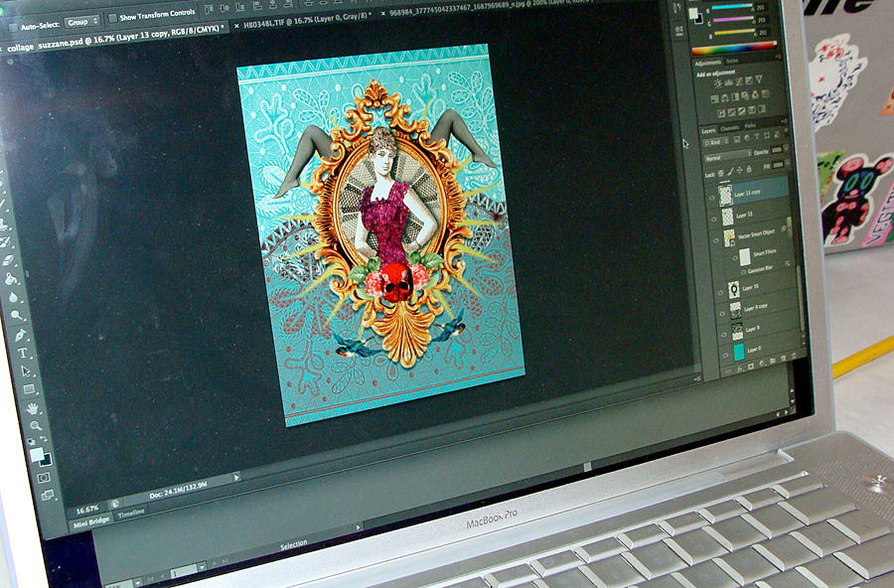Click the Screen Mode icon in toolbar

(x=48, y=495)
